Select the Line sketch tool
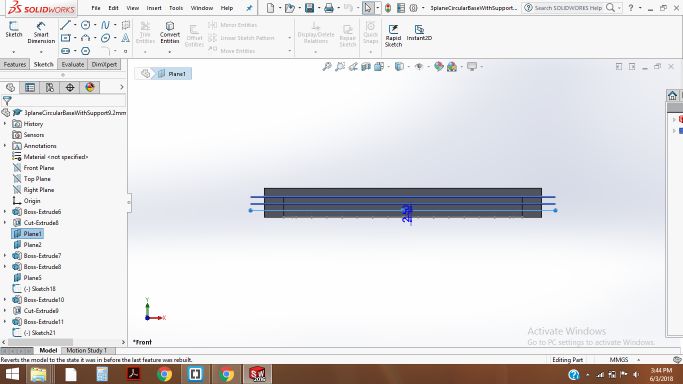This screenshot has width=683, height=384. (65, 25)
